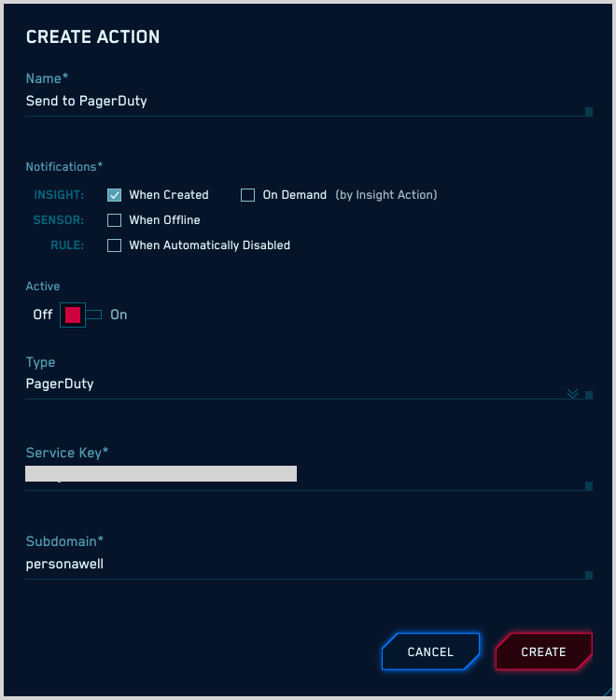The width and height of the screenshot is (616, 700).
Task: Click the Off label beside Active switch
Action: click(x=43, y=315)
